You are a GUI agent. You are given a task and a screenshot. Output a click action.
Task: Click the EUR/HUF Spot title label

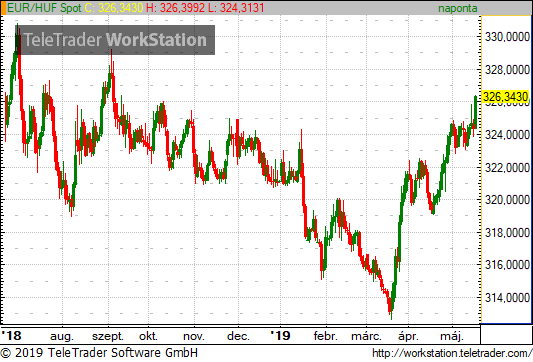pos(44,8)
